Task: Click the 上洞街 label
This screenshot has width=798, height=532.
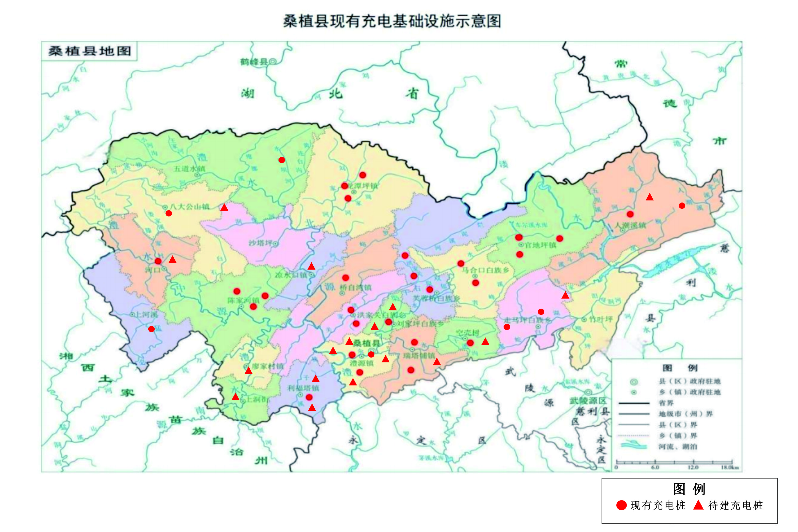Action: pos(258,399)
